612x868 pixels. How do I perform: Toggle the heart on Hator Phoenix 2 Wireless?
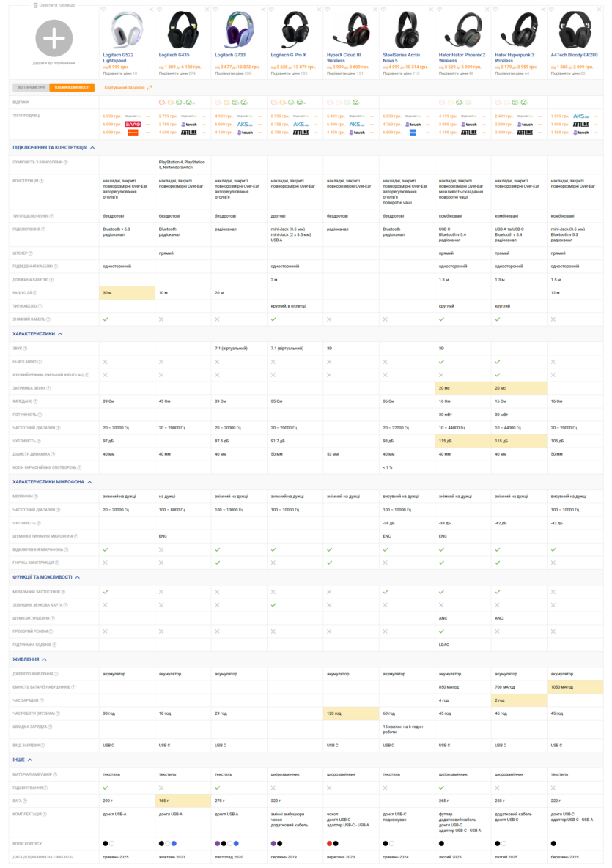click(x=439, y=10)
